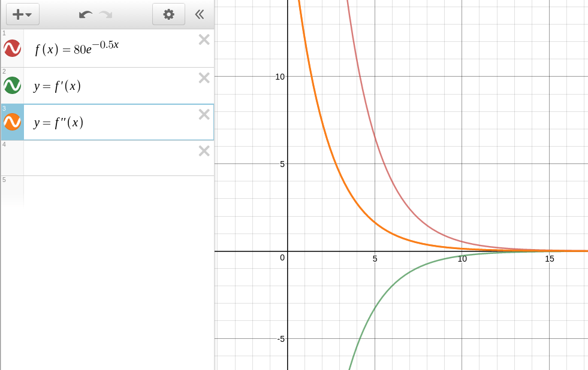Screen dimensions: 588x370
Task: Delete expression 1 f(x)=80e^-0.5x
Action: click(x=204, y=40)
